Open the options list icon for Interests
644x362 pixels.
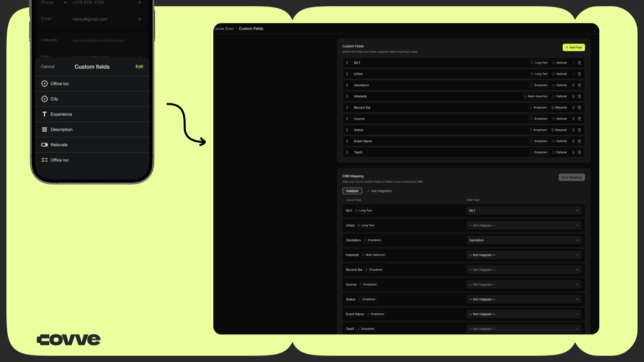tap(574, 97)
